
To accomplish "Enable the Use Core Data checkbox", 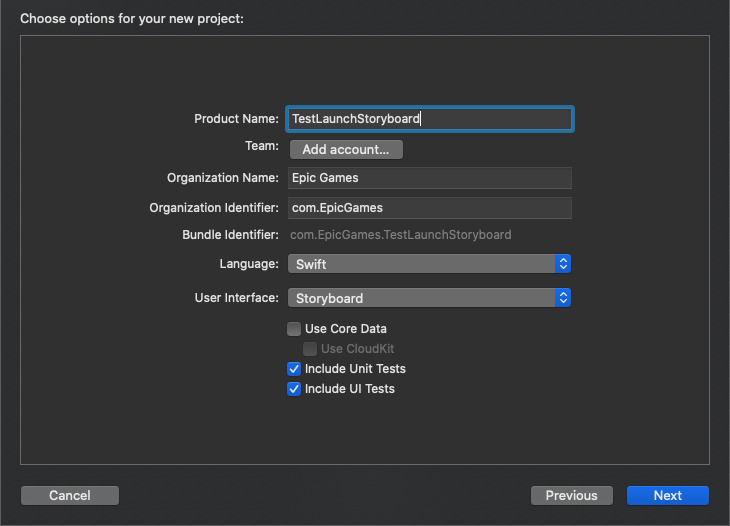I will click(294, 329).
